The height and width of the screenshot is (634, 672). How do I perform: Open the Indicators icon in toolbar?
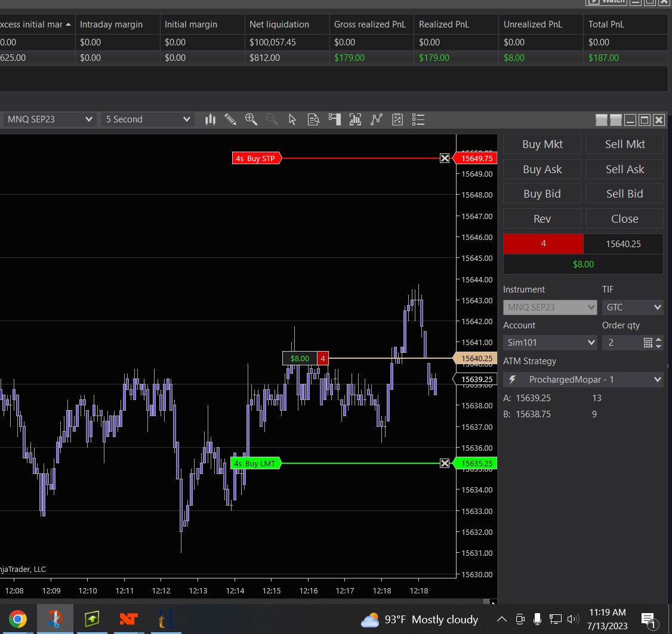pos(355,119)
